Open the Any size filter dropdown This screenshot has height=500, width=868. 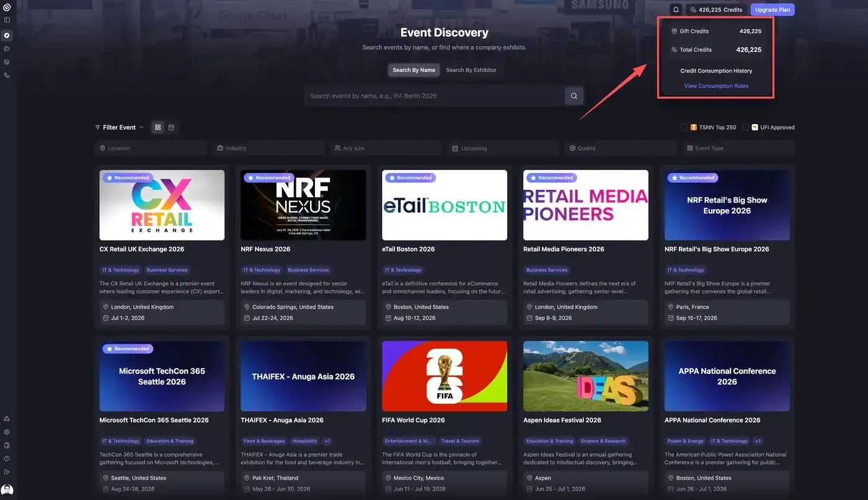(386, 148)
